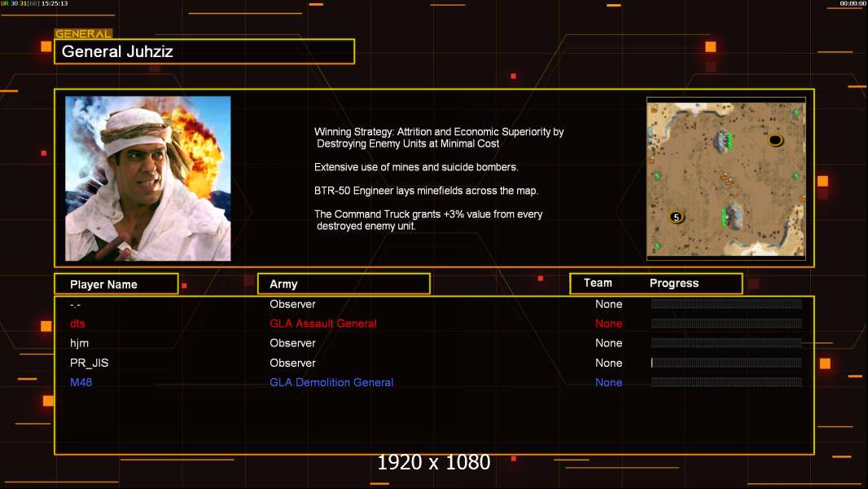Click progress bar for dts

coord(726,324)
